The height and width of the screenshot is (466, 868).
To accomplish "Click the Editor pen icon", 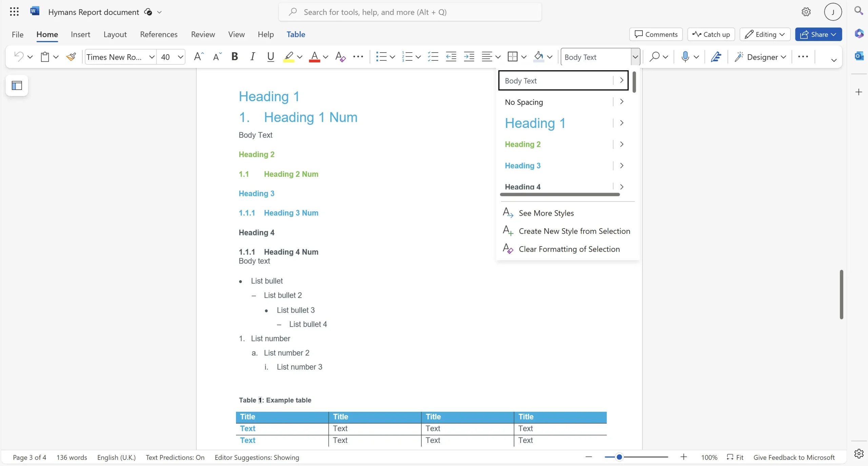I will pos(716,57).
